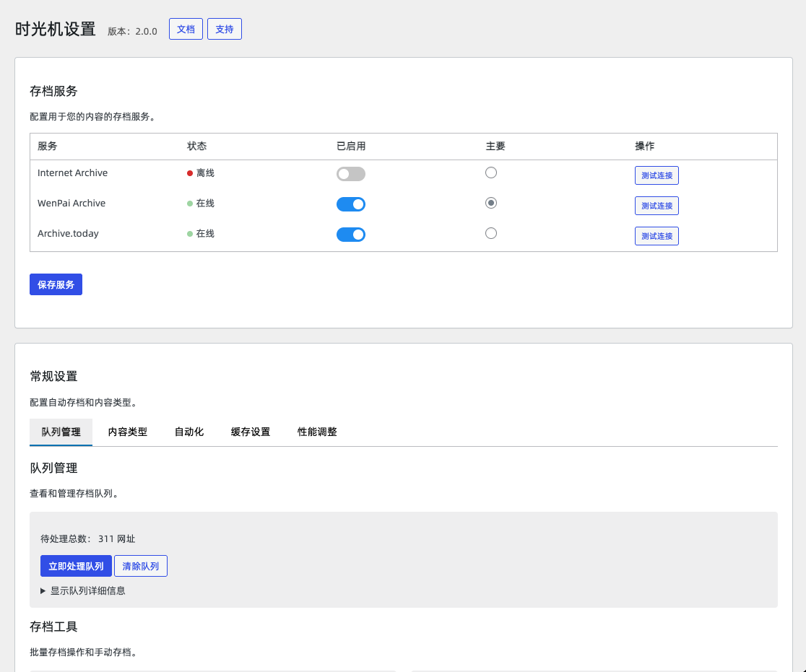Click the 队列管理 section heading below tabs
This screenshot has width=806, height=672.
click(x=53, y=468)
